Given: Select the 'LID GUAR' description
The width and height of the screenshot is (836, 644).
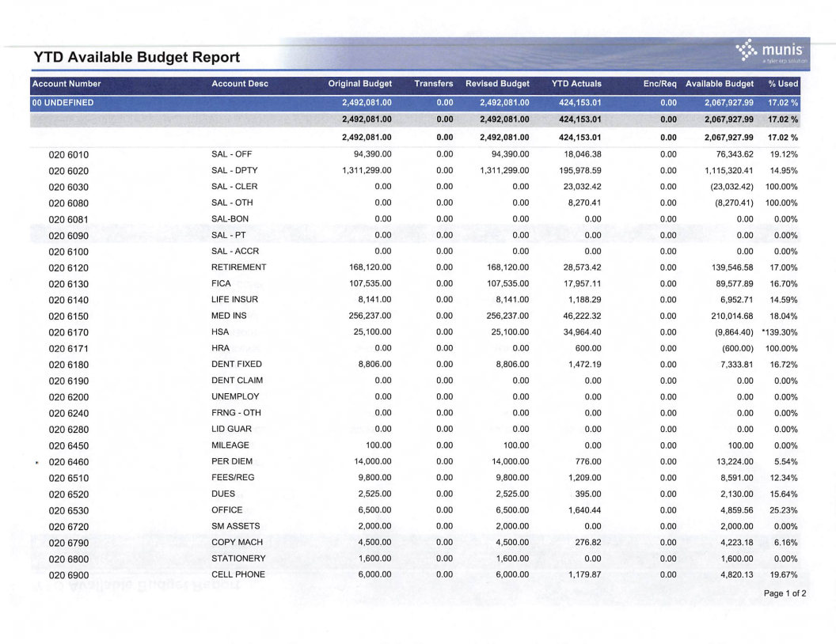Looking at the screenshot, I should pos(231,429).
